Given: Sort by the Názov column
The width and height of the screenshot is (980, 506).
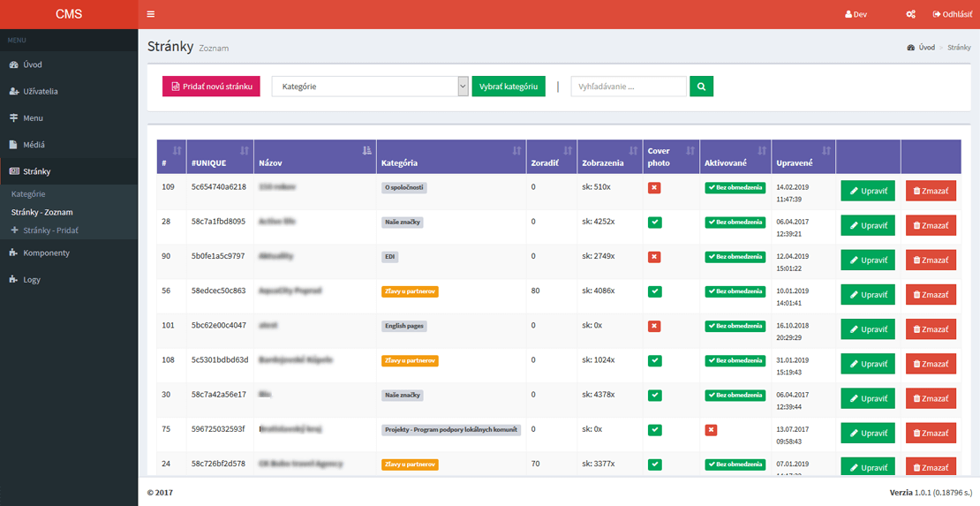Looking at the screenshot, I should tap(315, 156).
